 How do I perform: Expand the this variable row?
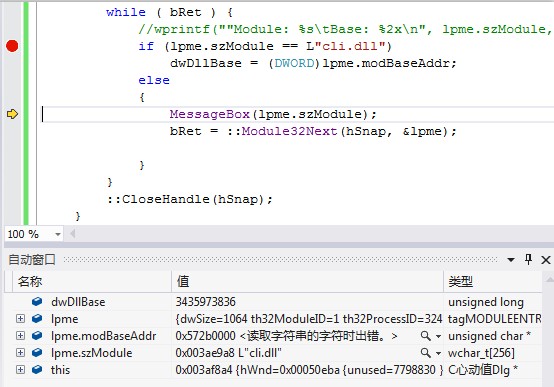(x=20, y=370)
